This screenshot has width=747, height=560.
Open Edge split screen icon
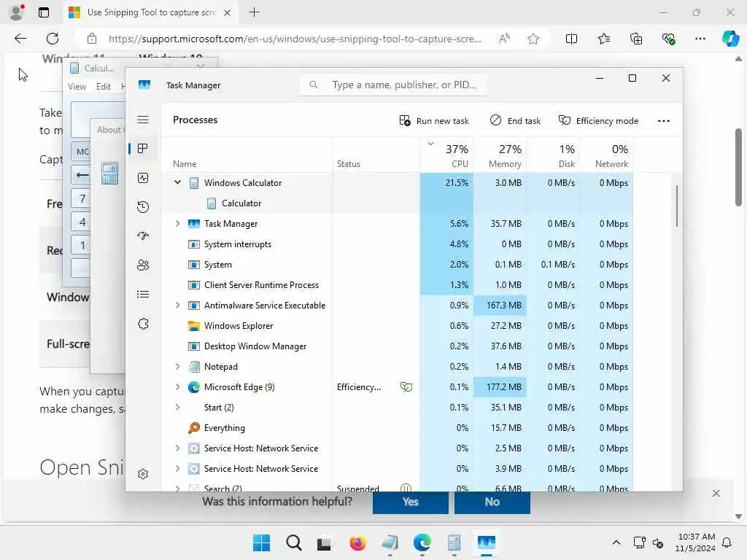click(571, 39)
